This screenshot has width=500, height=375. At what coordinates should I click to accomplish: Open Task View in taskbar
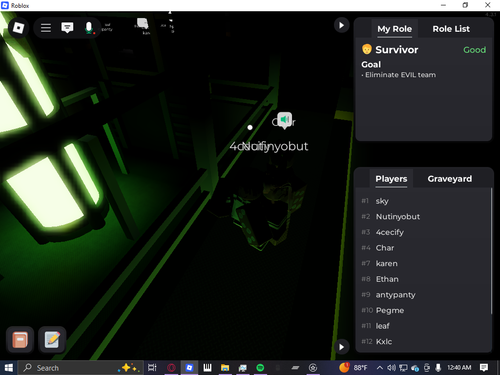tap(152, 368)
